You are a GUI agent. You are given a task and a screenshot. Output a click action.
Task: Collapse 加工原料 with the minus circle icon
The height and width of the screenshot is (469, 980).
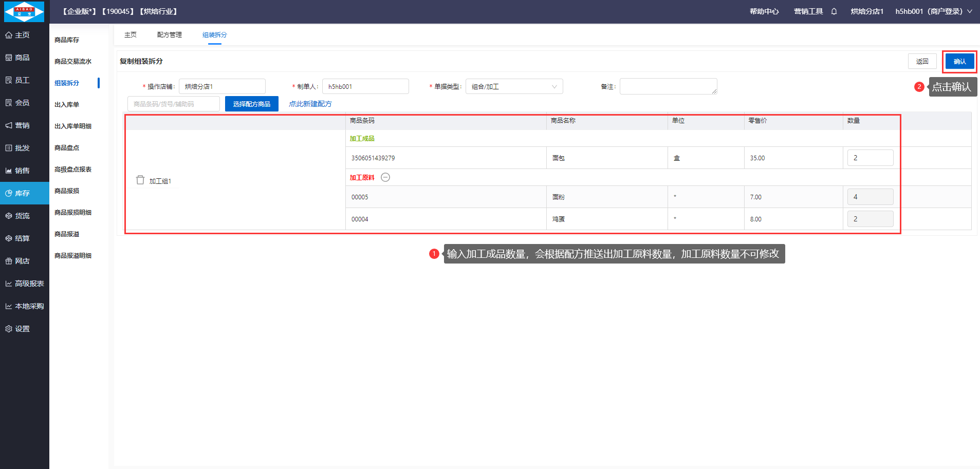pos(385,177)
